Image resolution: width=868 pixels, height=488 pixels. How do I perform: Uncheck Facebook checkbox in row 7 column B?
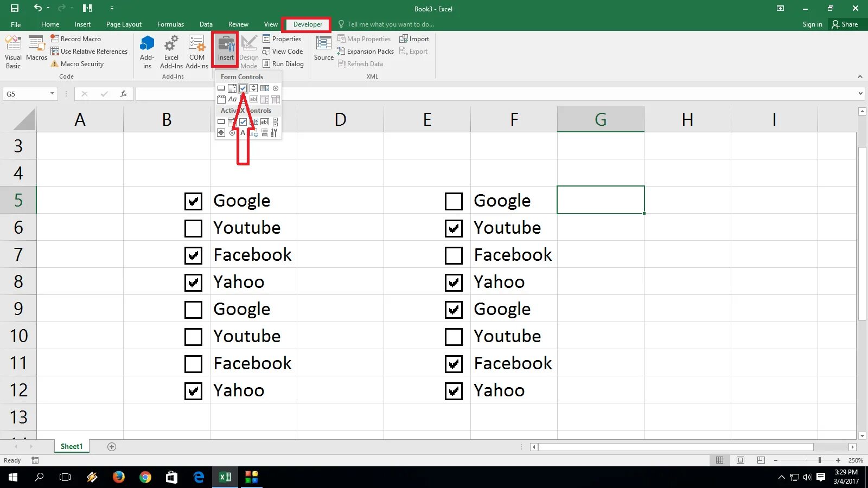tap(193, 255)
